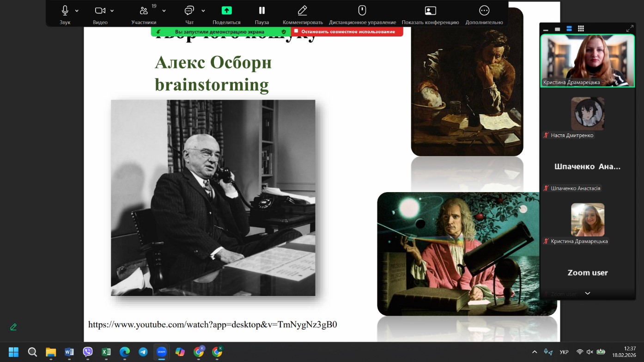Show more participants with the down chevron
The height and width of the screenshot is (362, 644).
tap(588, 293)
